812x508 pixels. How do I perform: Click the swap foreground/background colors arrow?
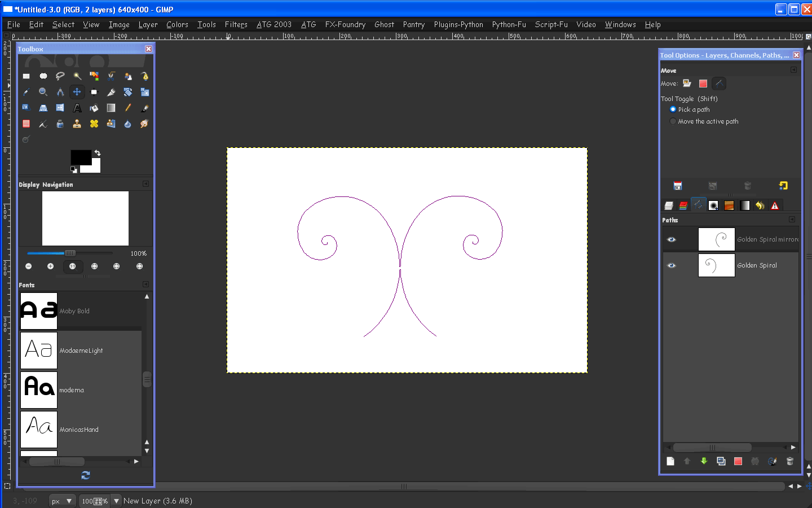(x=98, y=153)
